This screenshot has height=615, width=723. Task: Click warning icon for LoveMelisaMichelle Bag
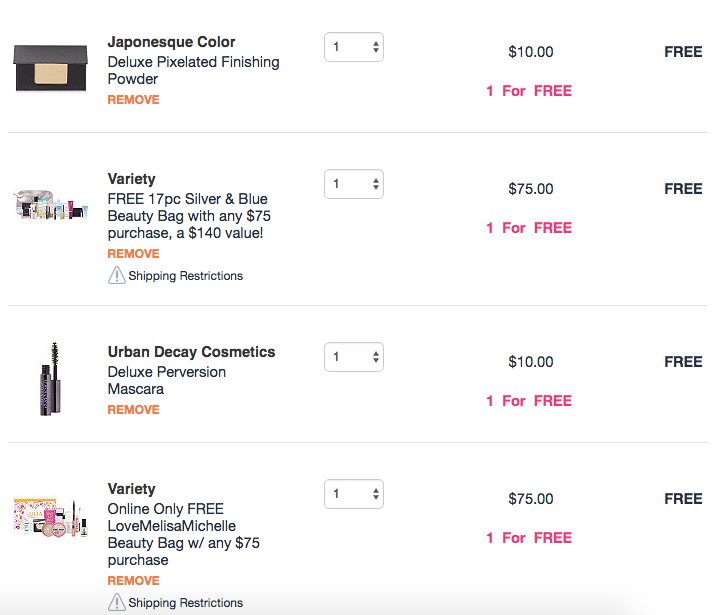[117, 602]
